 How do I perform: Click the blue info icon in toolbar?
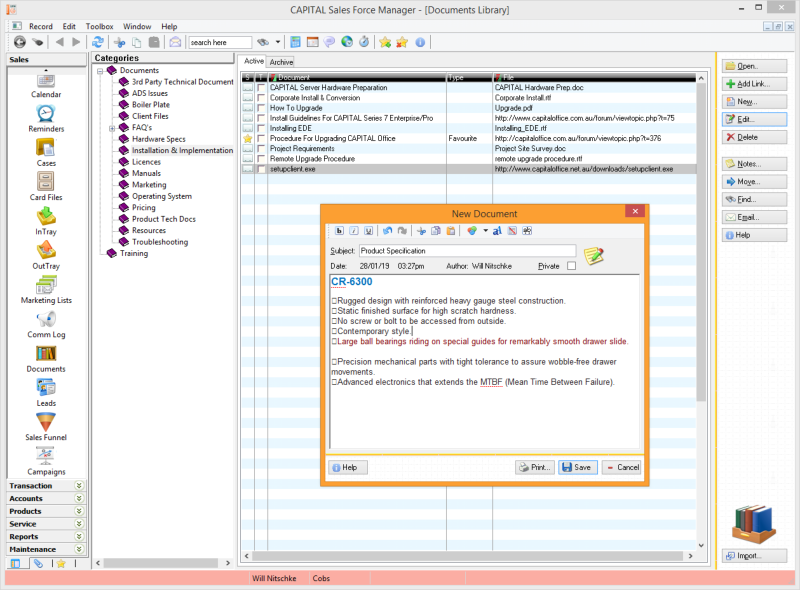click(420, 42)
